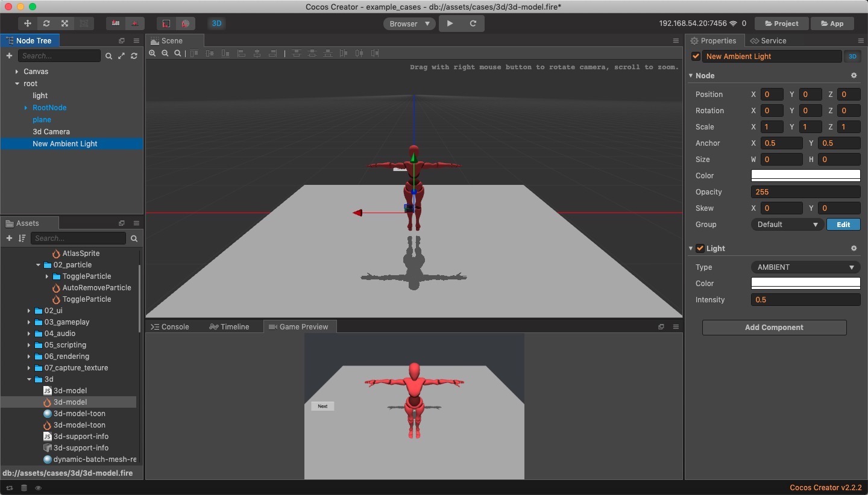Zoom out the Scene view

click(165, 53)
